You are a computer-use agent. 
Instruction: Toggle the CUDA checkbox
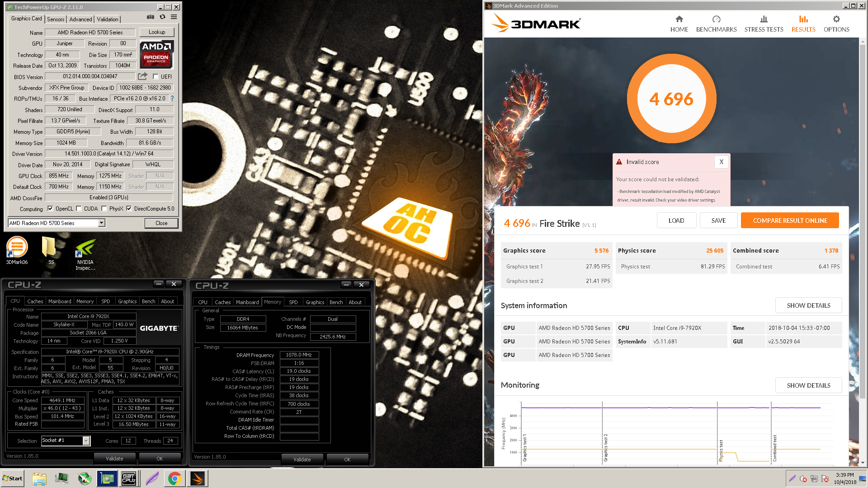tap(79, 209)
